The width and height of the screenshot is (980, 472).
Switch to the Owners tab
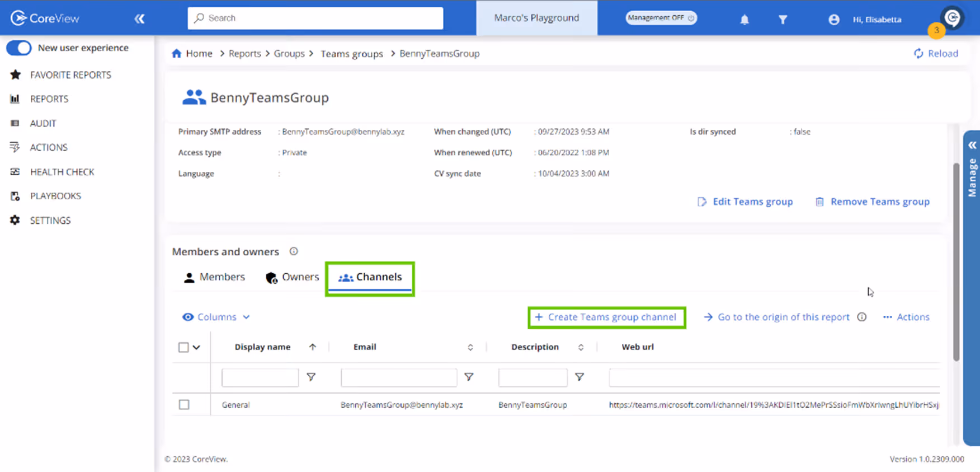coord(292,277)
